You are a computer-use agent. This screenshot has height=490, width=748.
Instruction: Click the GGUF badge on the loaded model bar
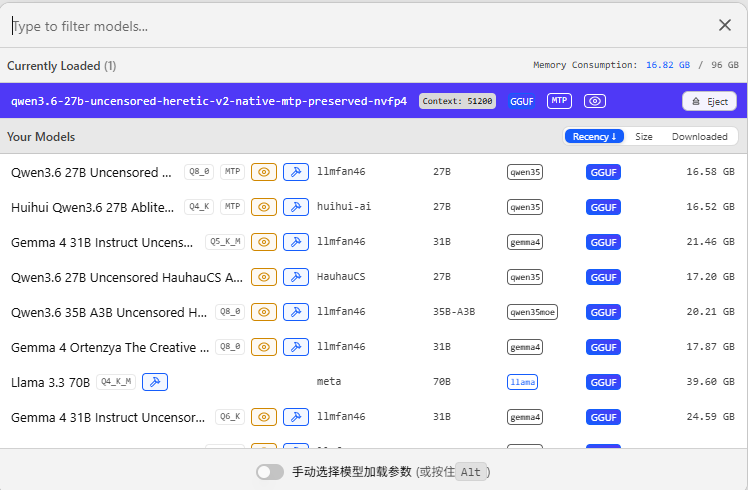pos(521,101)
